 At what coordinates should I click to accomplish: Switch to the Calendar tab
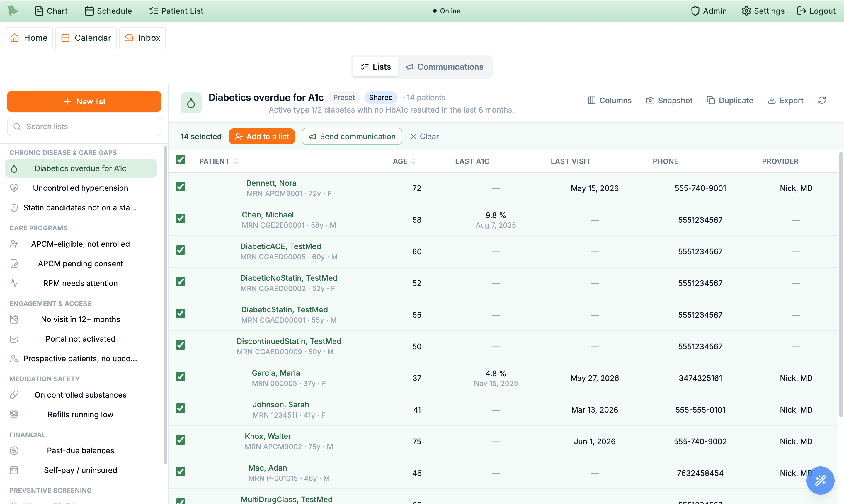coord(86,38)
